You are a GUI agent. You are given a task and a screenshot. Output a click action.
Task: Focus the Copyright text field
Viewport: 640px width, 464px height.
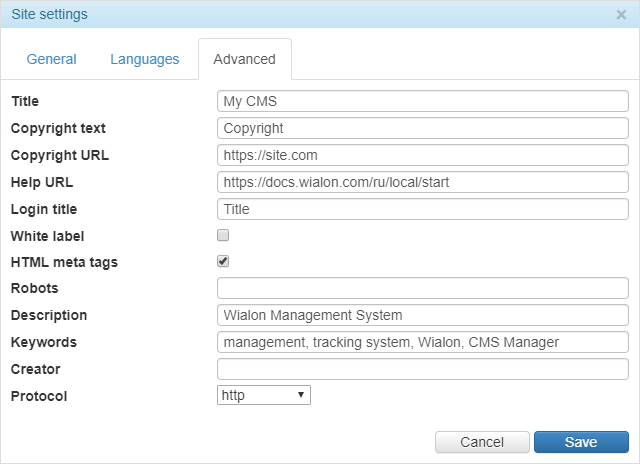pos(422,128)
